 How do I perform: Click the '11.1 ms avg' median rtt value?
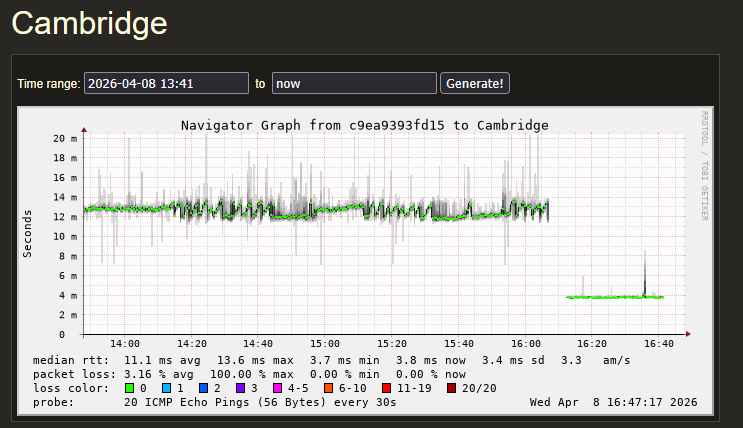tap(162, 360)
